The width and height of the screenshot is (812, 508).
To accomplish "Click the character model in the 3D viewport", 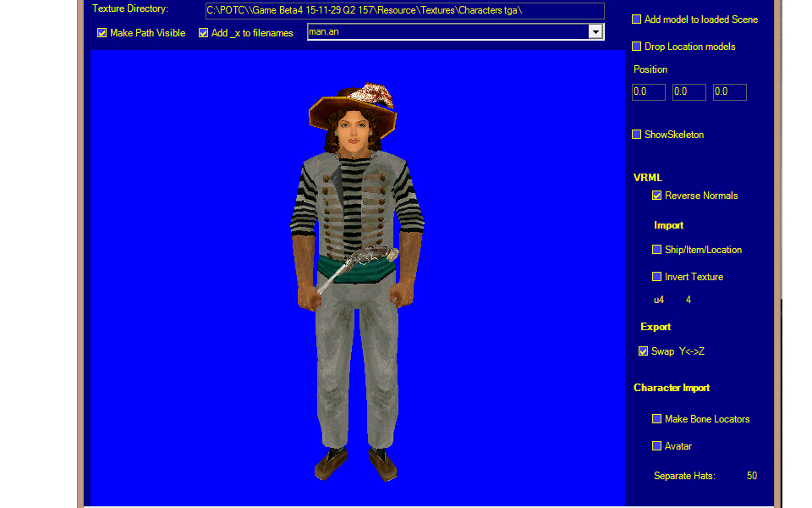I will (x=357, y=283).
